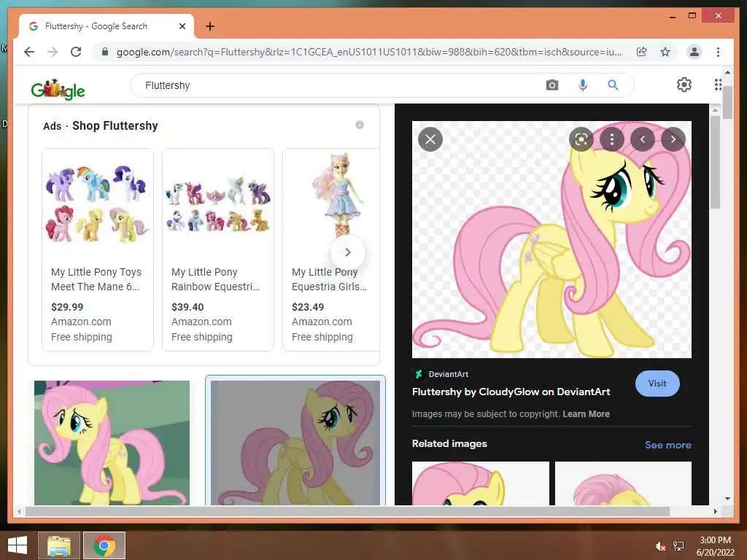
Task: Click the $23.49 price text
Action: [x=308, y=307]
